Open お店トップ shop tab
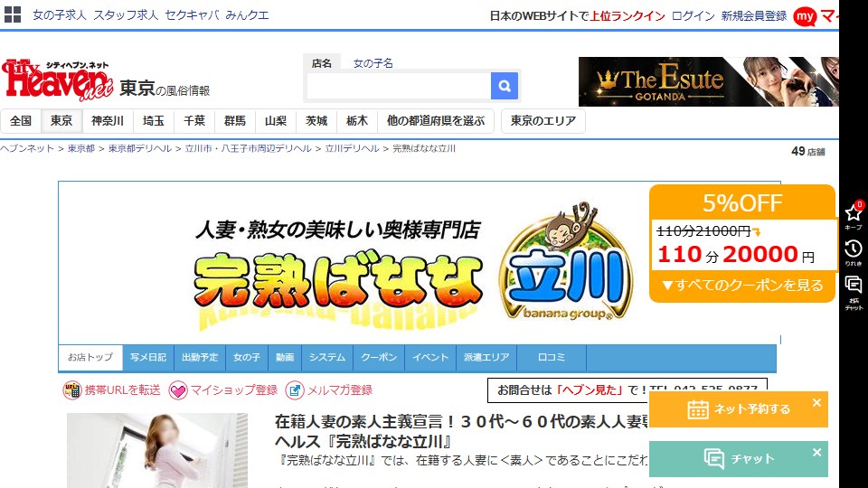 pyautogui.click(x=90, y=358)
